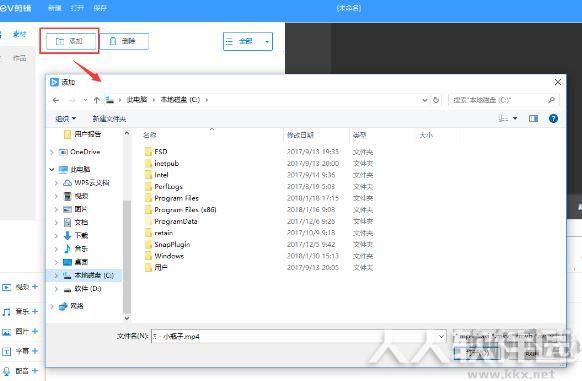The height and width of the screenshot is (381, 582).
Task: Select the SnapPlugin folder
Action: click(x=172, y=244)
